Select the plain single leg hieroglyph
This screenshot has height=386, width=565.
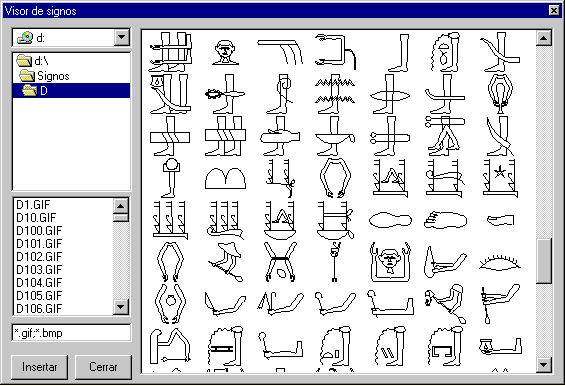(400, 53)
